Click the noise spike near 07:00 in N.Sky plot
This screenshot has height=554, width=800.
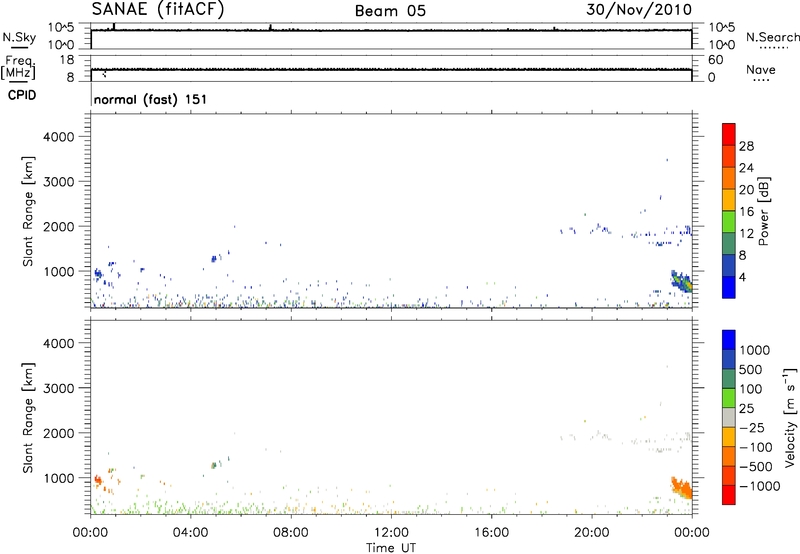coord(270,28)
